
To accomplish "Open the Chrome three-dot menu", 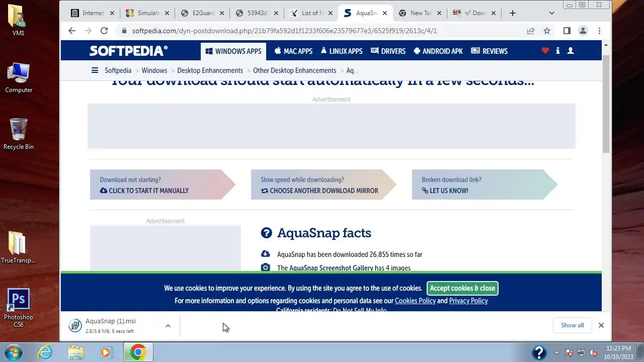I will tap(599, 31).
